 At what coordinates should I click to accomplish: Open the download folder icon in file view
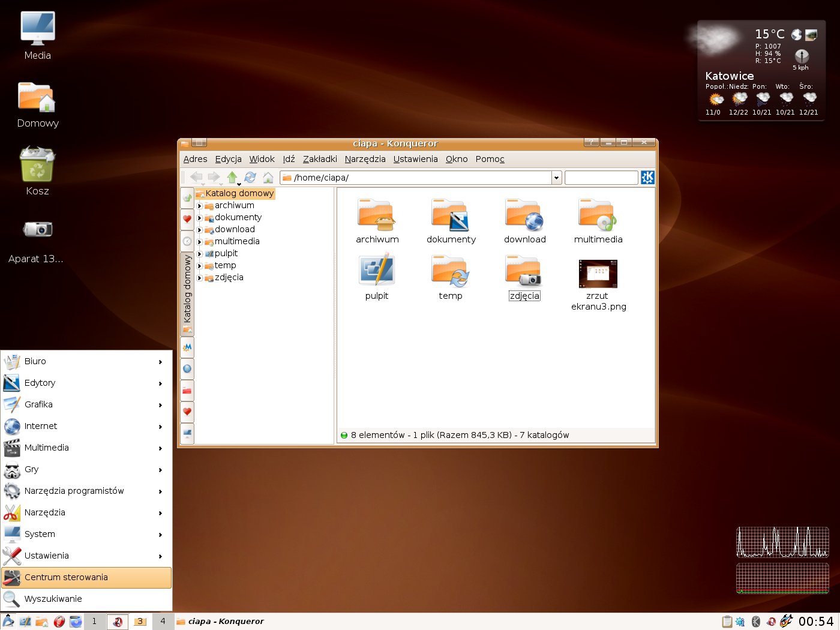point(524,221)
